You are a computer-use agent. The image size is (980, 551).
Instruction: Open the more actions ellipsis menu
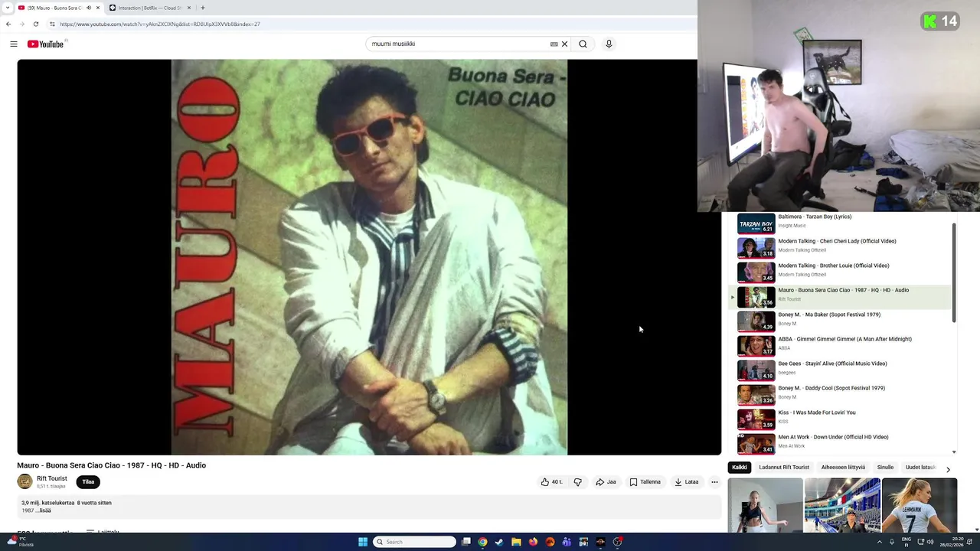click(714, 482)
